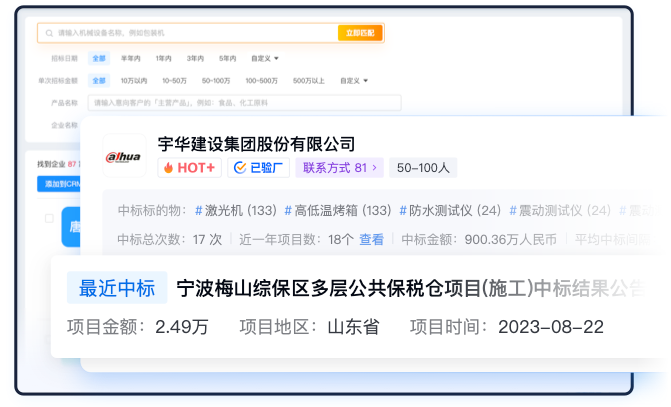Click the 50–100人 employee size tag

(x=423, y=168)
